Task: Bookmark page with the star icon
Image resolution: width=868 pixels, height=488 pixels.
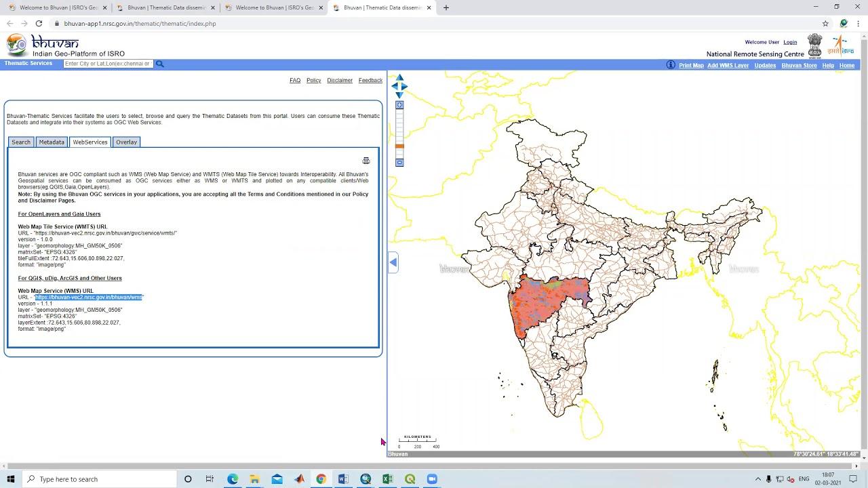Action: [x=825, y=24]
